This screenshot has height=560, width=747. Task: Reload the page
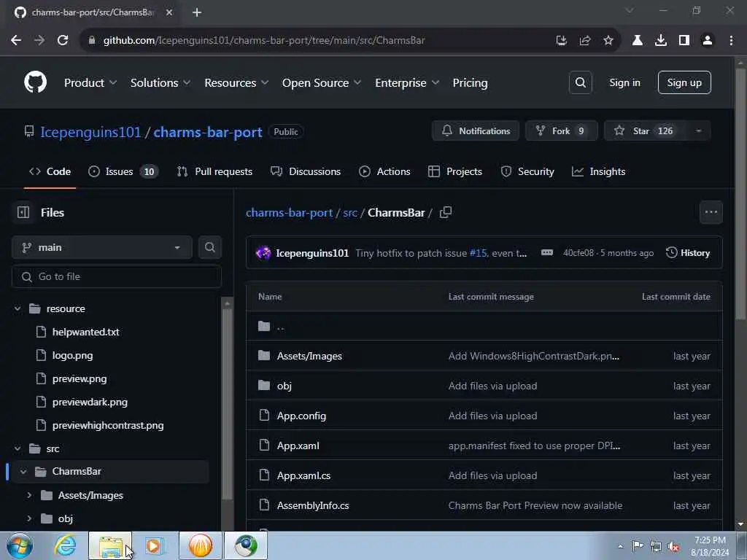point(63,41)
